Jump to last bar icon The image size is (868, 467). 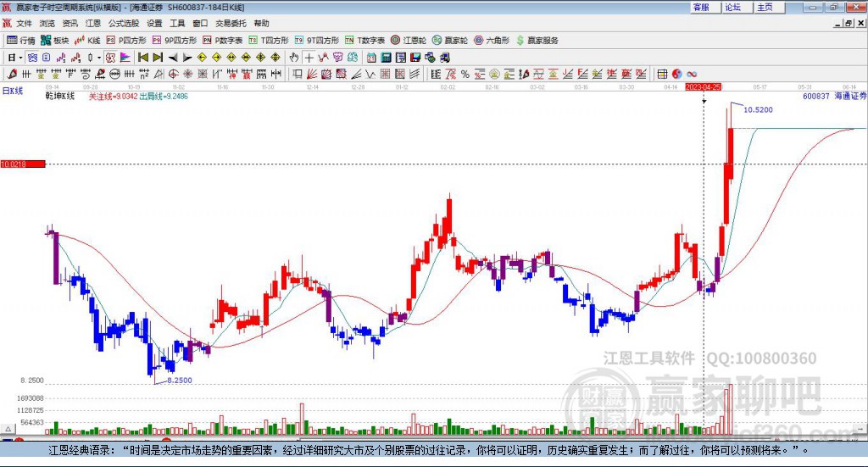point(158,58)
